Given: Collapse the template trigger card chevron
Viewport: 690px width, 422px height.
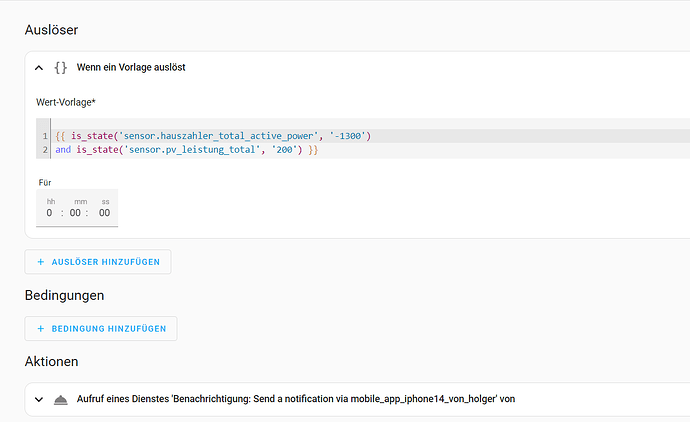Looking at the screenshot, I should tap(39, 68).
